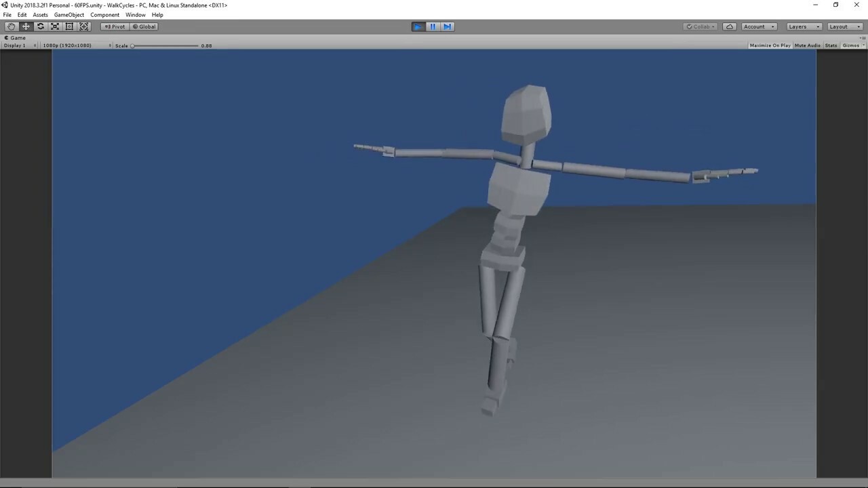Show rendering Stats overlay
The height and width of the screenshot is (488, 868).
[831, 45]
